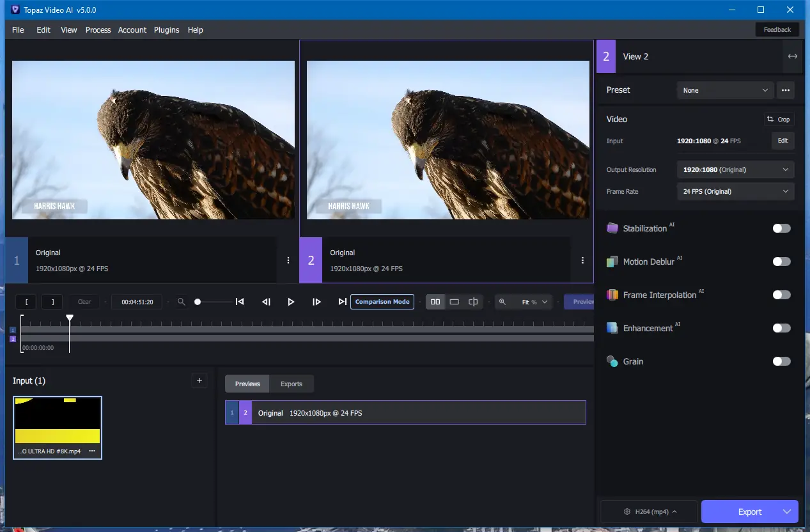Open the View 2 panel's three-dot menu
The width and height of the screenshot is (810, 532).
tap(582, 260)
